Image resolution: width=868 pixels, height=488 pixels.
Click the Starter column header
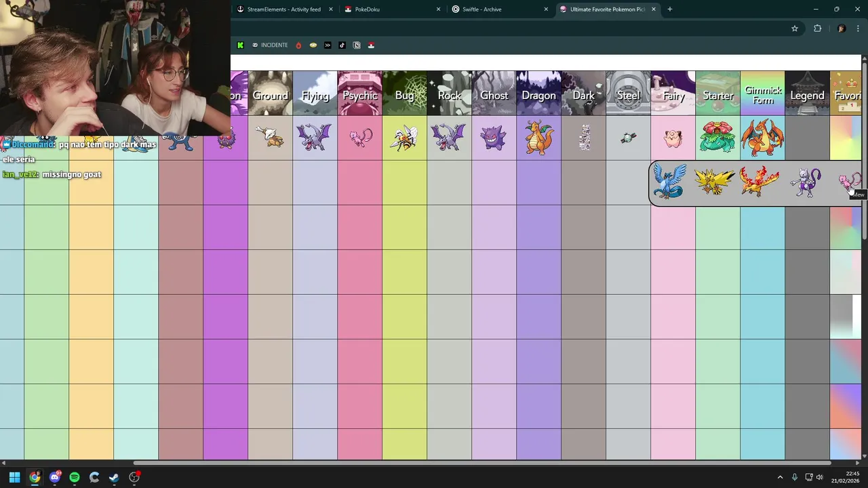718,93
